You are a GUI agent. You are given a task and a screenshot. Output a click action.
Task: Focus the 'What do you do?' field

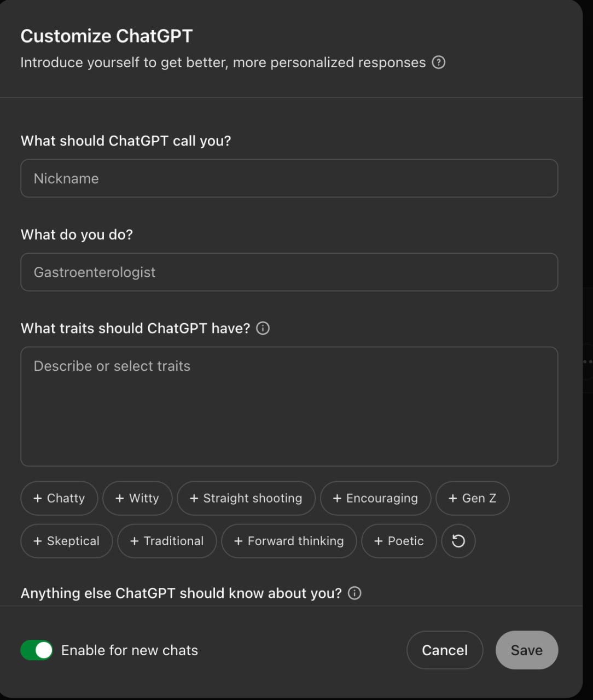point(289,272)
